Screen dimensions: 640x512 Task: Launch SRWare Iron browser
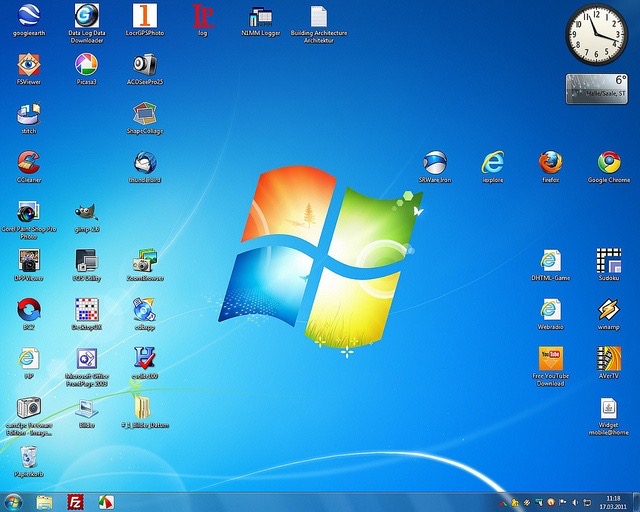coord(435,167)
